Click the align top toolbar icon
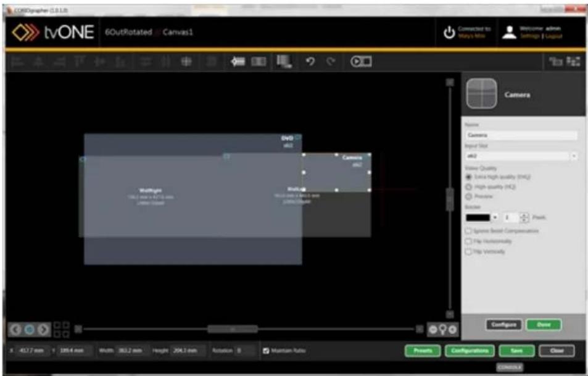588x376 pixels. 80,62
